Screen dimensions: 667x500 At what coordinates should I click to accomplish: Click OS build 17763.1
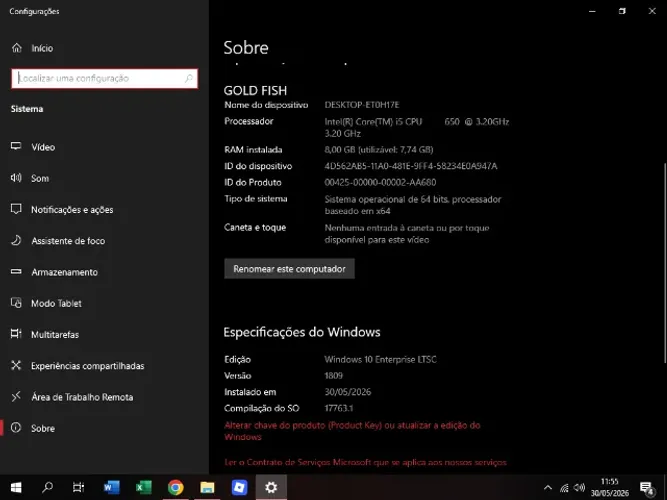[339, 409]
